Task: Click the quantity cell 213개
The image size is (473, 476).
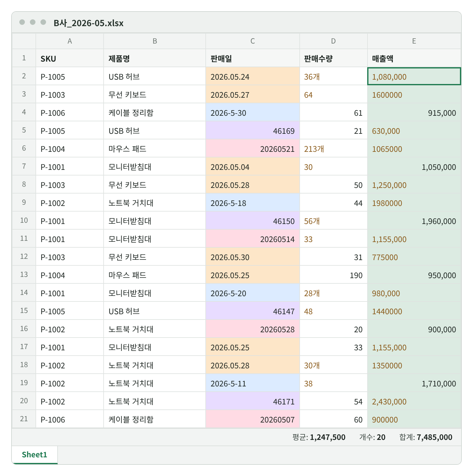Action: [x=334, y=148]
